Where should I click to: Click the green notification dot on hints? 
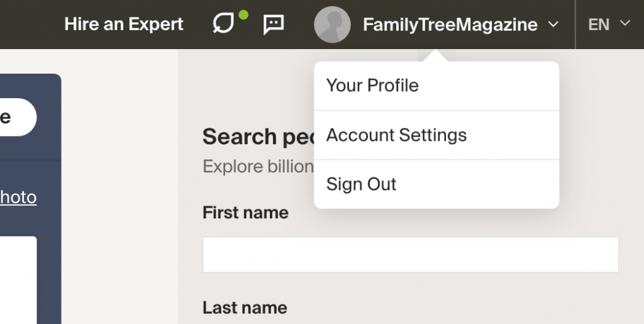243,15
